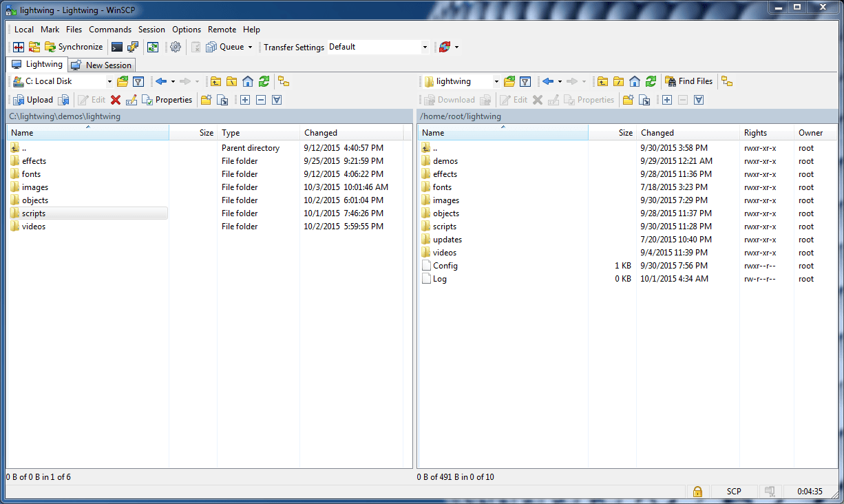Sort the remote panel by Rights column header
844x504 pixels.
pyautogui.click(x=766, y=133)
